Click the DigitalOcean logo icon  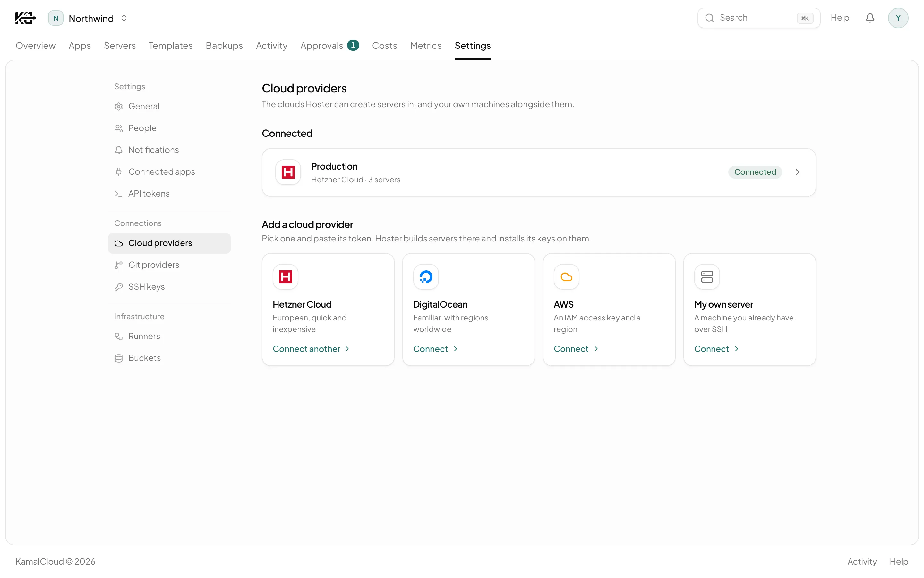point(426,277)
